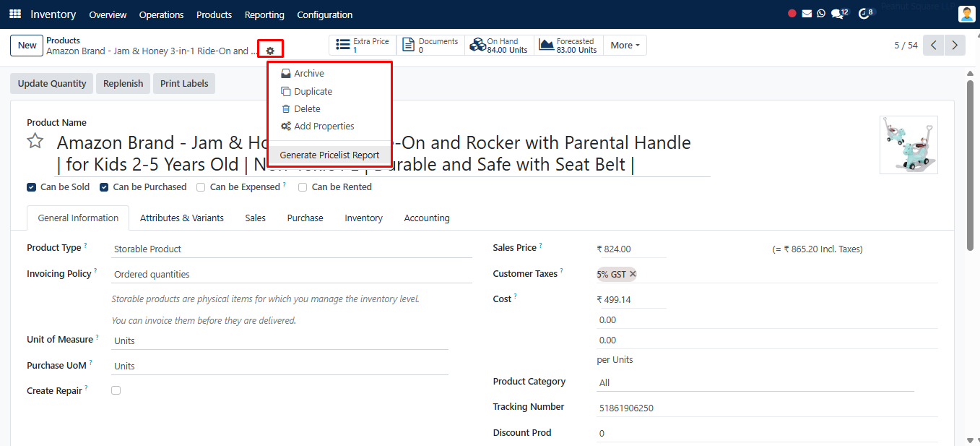Open the apps grid menu icon
This screenshot has width=980, height=446.
coord(15,14)
